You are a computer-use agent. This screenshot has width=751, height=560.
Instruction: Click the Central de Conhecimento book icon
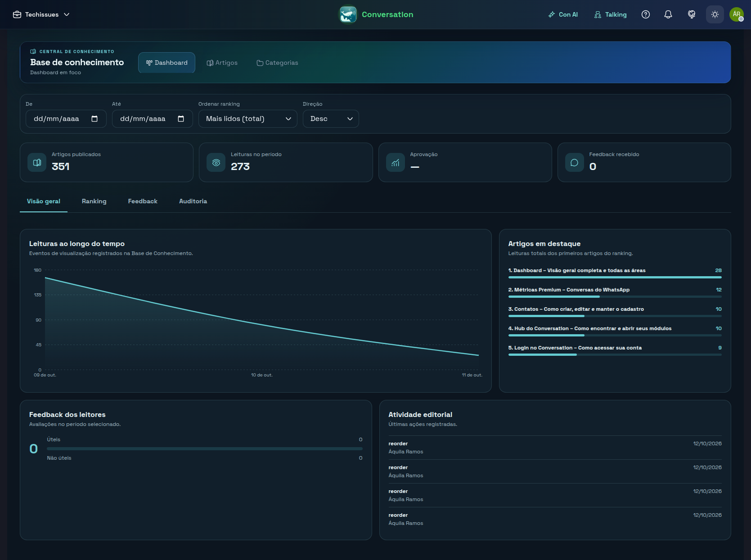[x=33, y=52]
